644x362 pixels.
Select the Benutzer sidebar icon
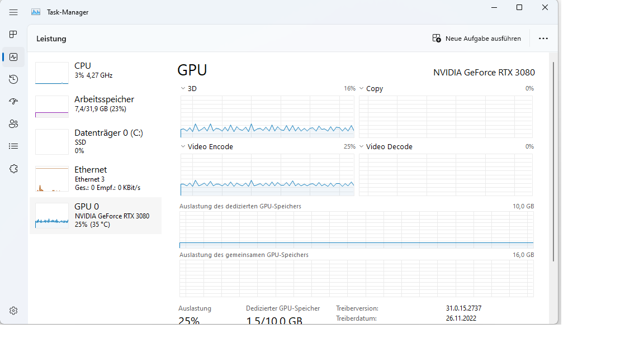tap(13, 123)
